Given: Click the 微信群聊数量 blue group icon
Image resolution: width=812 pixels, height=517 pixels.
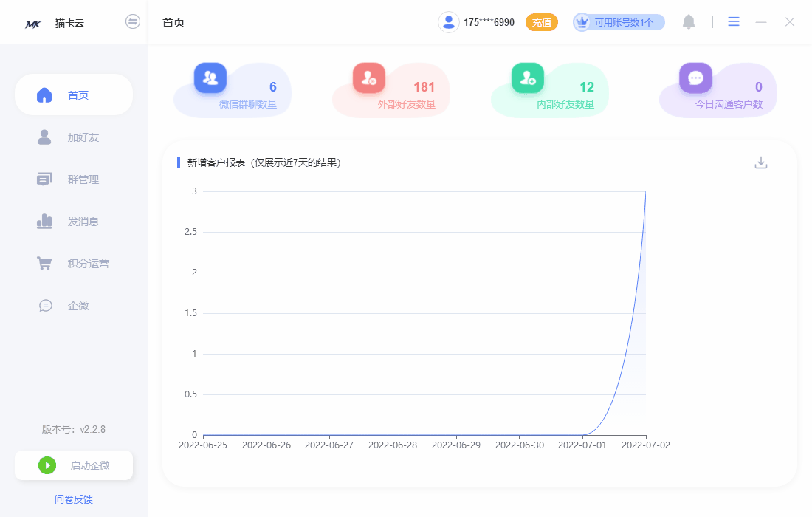Looking at the screenshot, I should (x=210, y=78).
